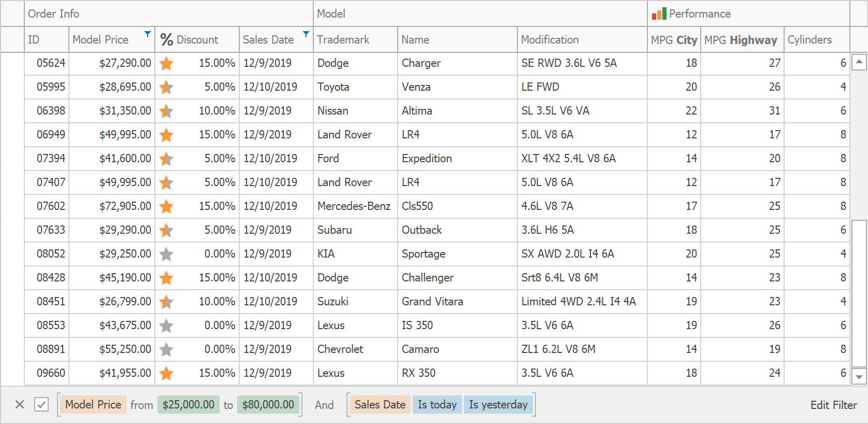Click the star icon in row 05624
Image resolution: width=868 pixels, height=424 pixels.
[x=166, y=63]
